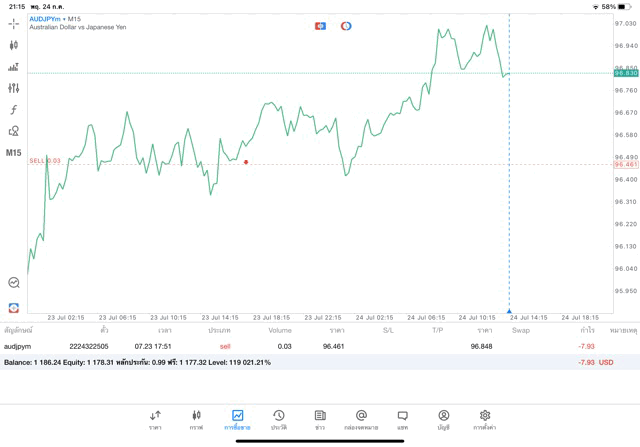640x447 pixels.
Task: Open the M15 timeframe selector
Action: [14, 153]
